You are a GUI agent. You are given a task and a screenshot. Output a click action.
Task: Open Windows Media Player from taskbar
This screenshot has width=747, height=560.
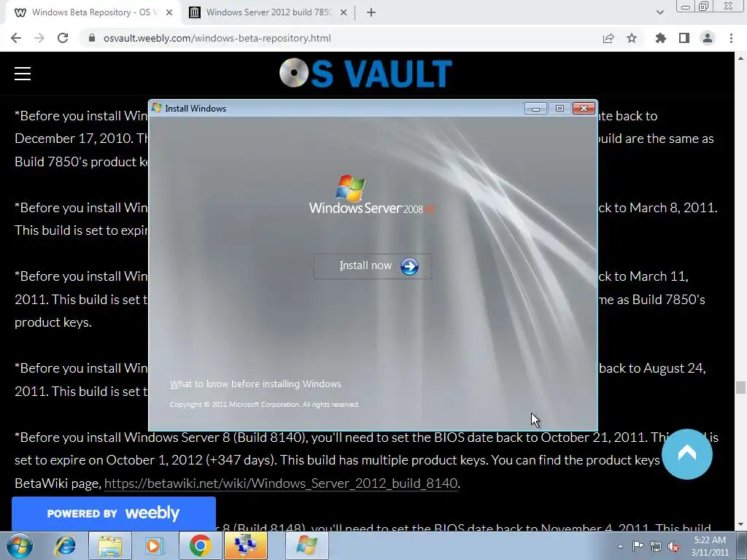click(x=155, y=545)
